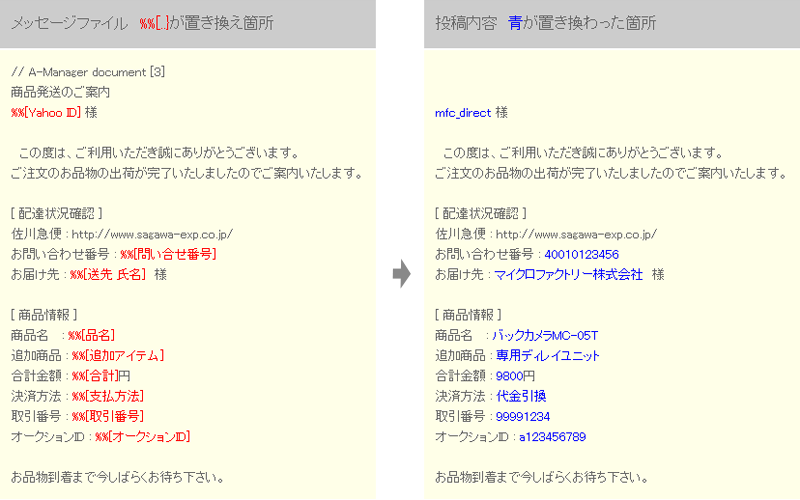
Task: Click the '// A-Manager document [3]' line
Action: 88,72
